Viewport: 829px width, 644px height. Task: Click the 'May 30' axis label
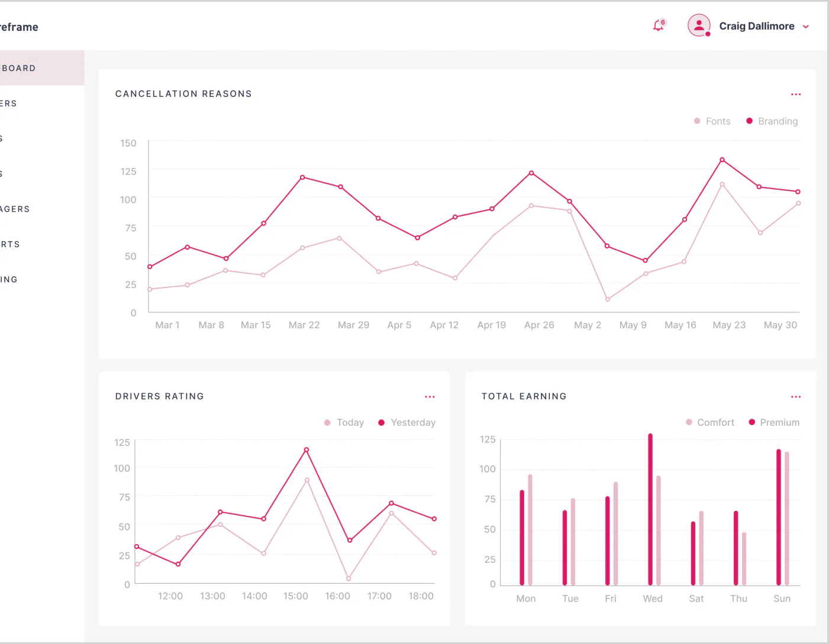[x=780, y=325]
